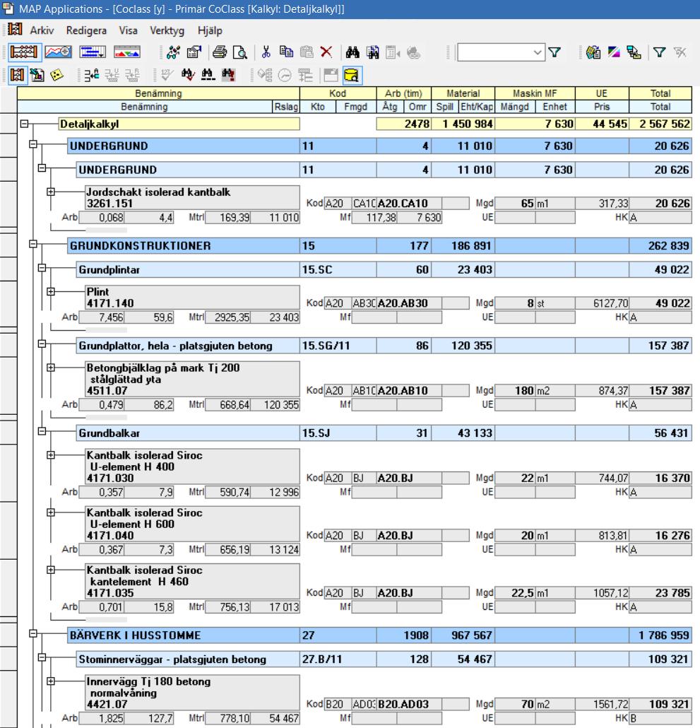Open the Redigera menu
700x728 pixels.
click(86, 30)
